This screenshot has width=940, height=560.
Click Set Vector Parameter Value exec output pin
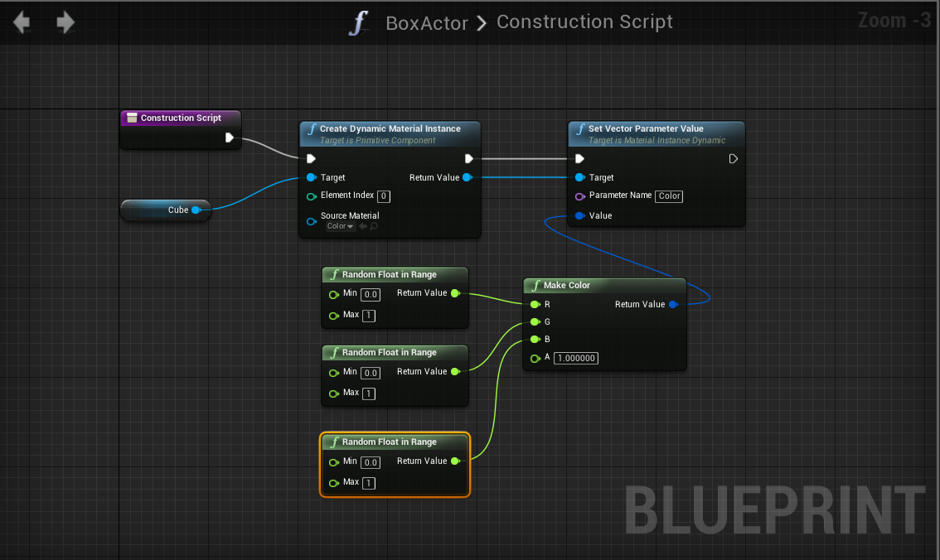tap(733, 159)
